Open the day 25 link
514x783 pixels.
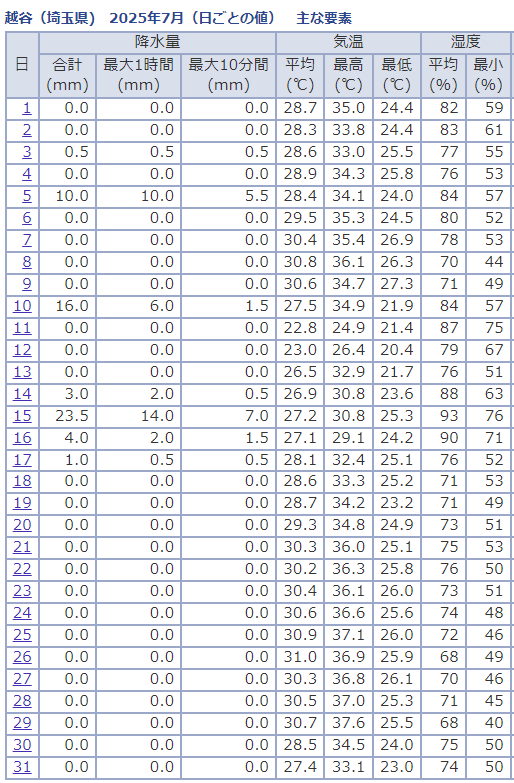22,635
